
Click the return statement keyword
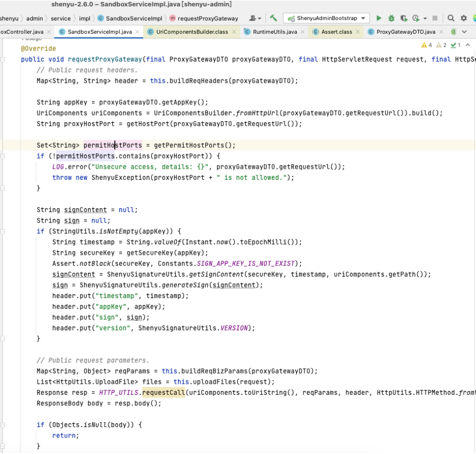64,436
